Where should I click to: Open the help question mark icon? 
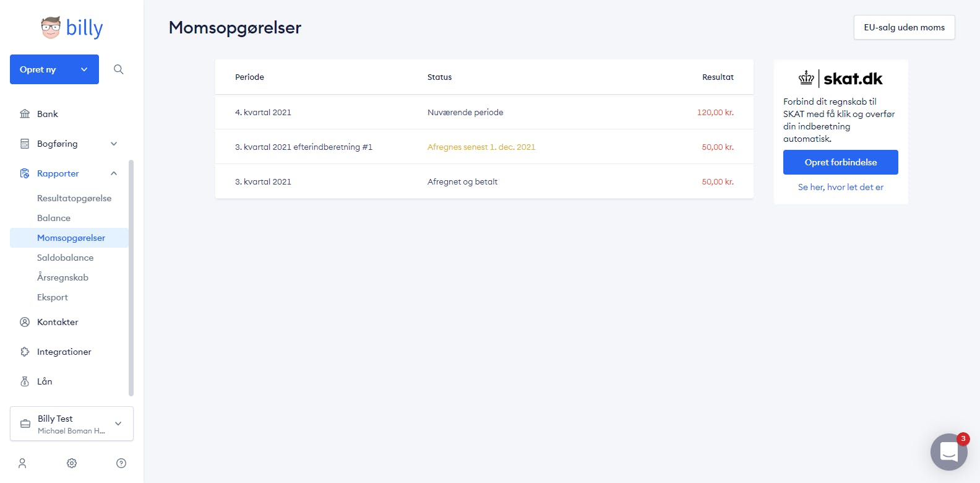(121, 463)
